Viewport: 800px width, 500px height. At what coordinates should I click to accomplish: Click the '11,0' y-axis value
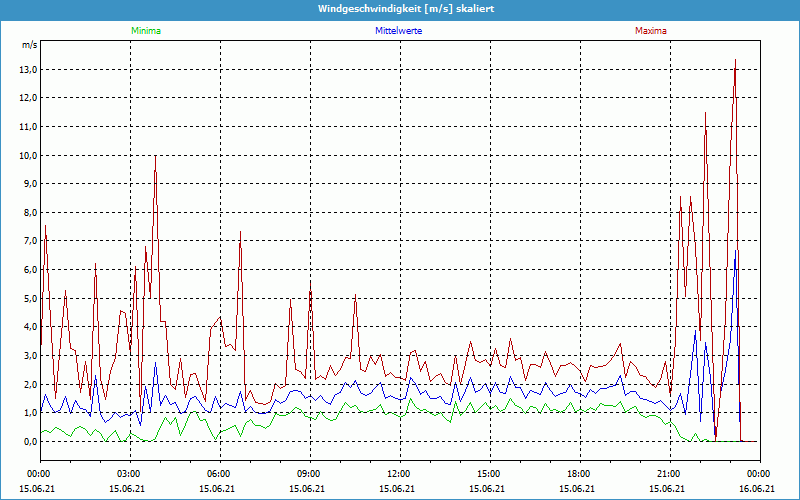click(x=29, y=127)
